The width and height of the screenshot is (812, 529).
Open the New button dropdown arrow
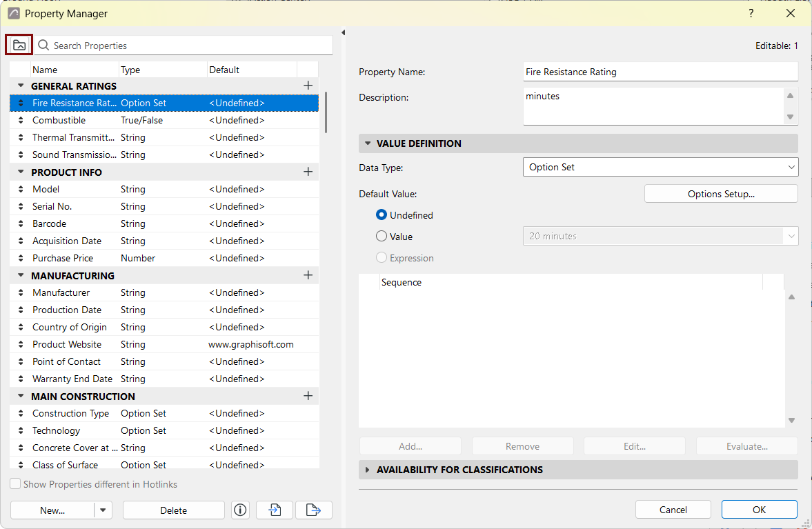pyautogui.click(x=103, y=510)
